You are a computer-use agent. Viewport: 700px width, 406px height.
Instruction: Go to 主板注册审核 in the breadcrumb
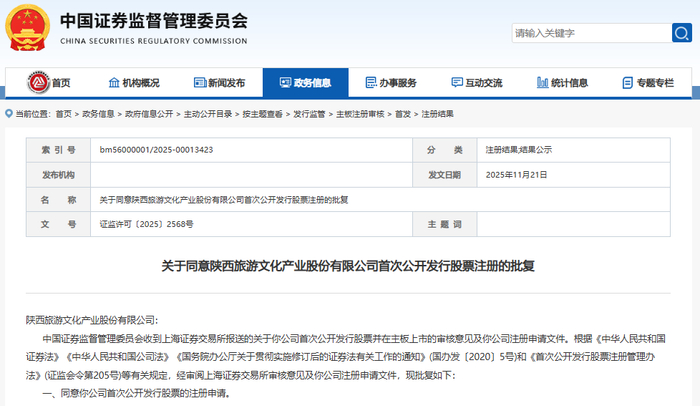[x=360, y=114]
